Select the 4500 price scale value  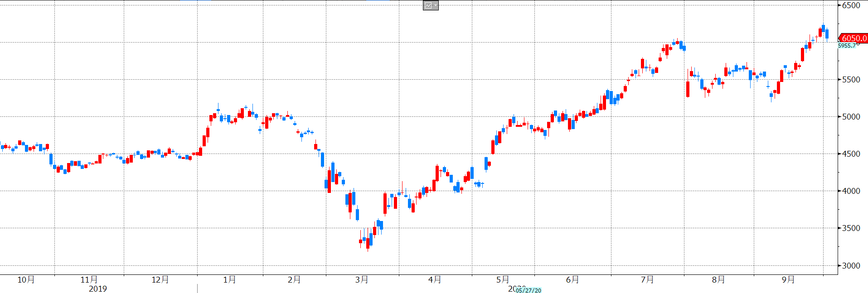(x=851, y=154)
